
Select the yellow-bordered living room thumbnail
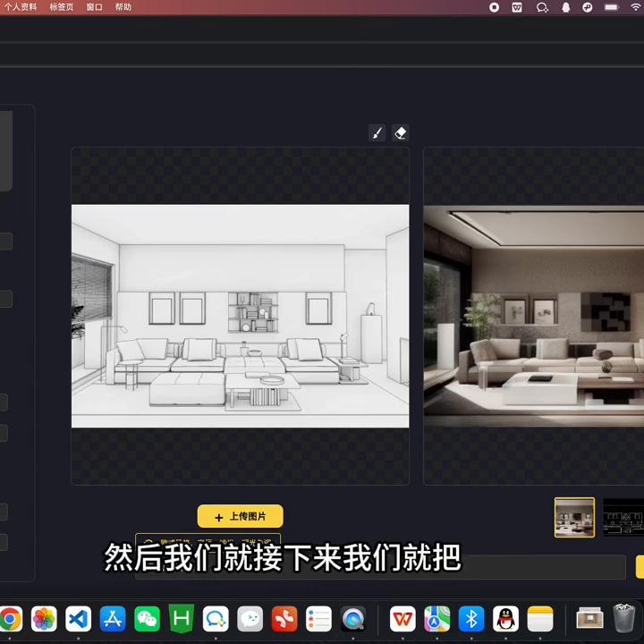pyautogui.click(x=574, y=518)
